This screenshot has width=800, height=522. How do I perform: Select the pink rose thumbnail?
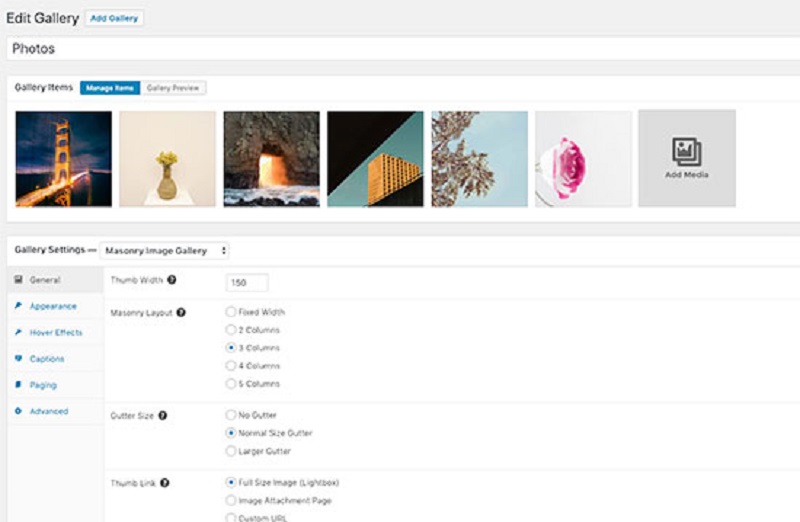tap(583, 158)
